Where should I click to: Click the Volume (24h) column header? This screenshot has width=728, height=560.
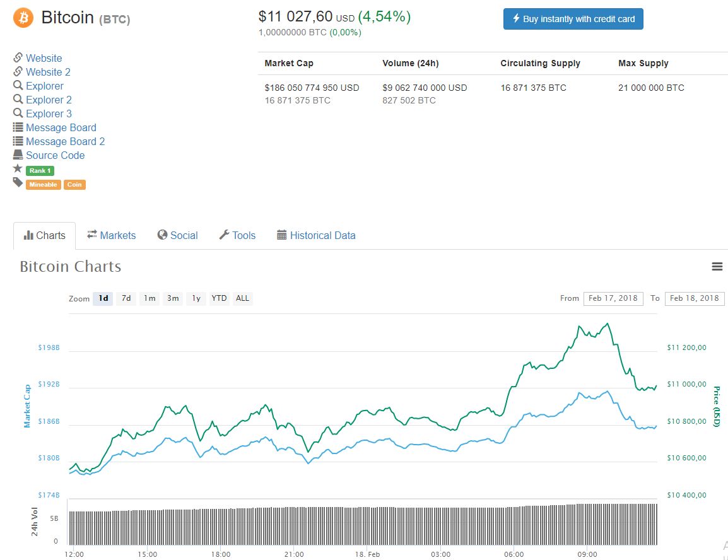pos(411,63)
